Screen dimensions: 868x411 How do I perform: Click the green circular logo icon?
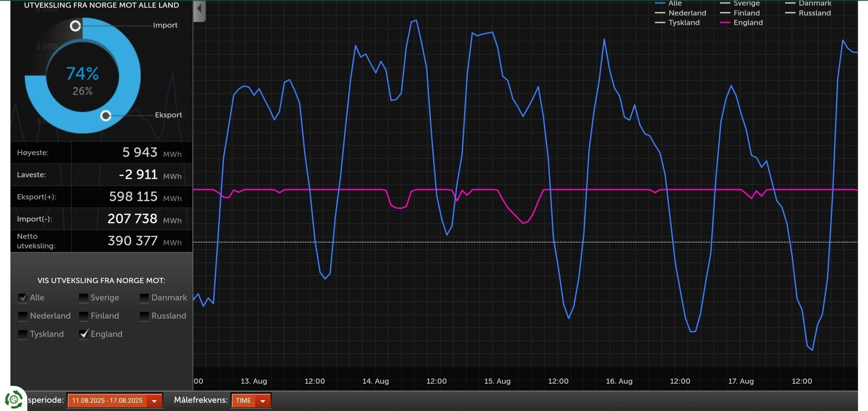pos(14,399)
